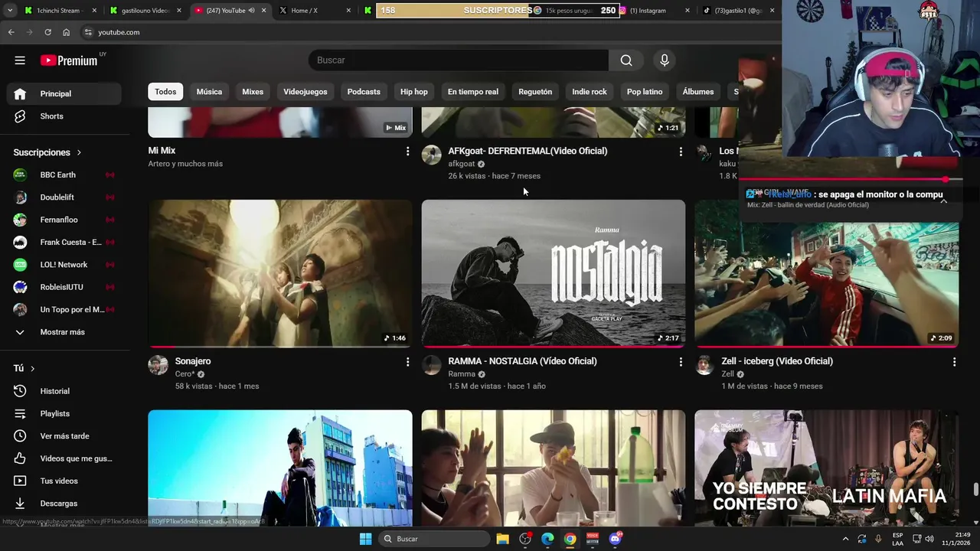
Task: Open Videos que me gustan list
Action: coord(64,458)
